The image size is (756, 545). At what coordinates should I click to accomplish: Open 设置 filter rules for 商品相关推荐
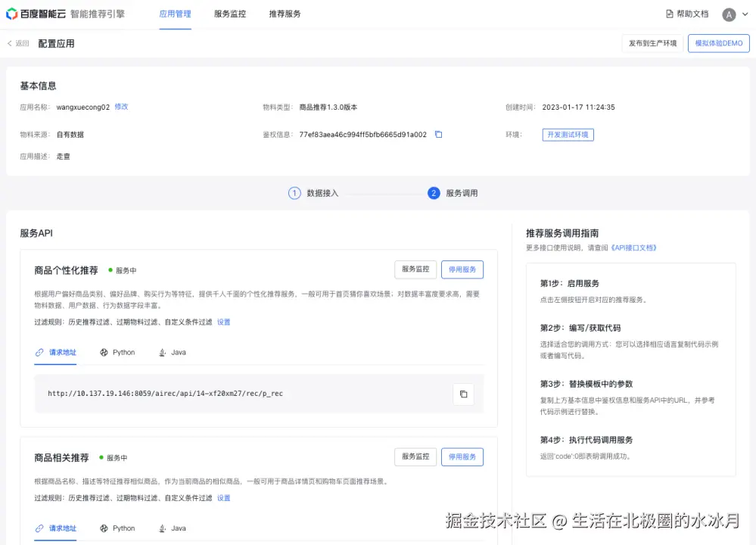[224, 498]
